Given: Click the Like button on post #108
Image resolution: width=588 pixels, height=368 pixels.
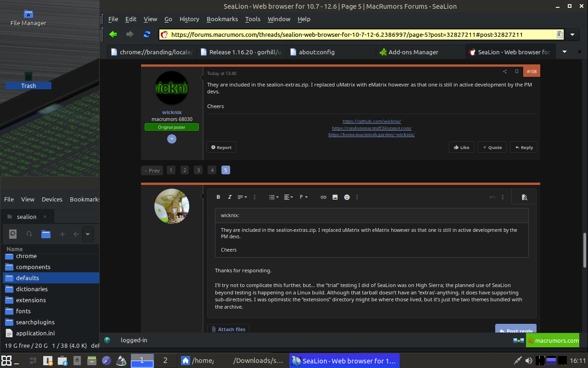Looking at the screenshot, I should (461, 147).
